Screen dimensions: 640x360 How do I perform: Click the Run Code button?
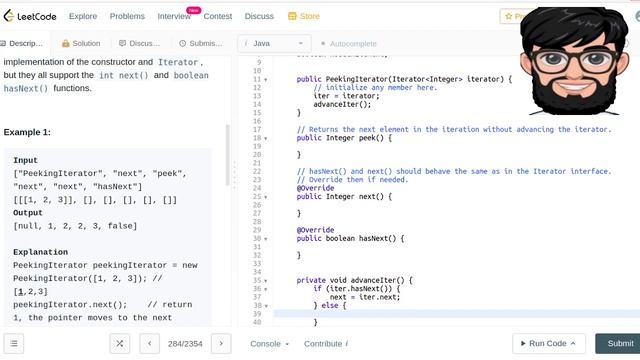549,344
